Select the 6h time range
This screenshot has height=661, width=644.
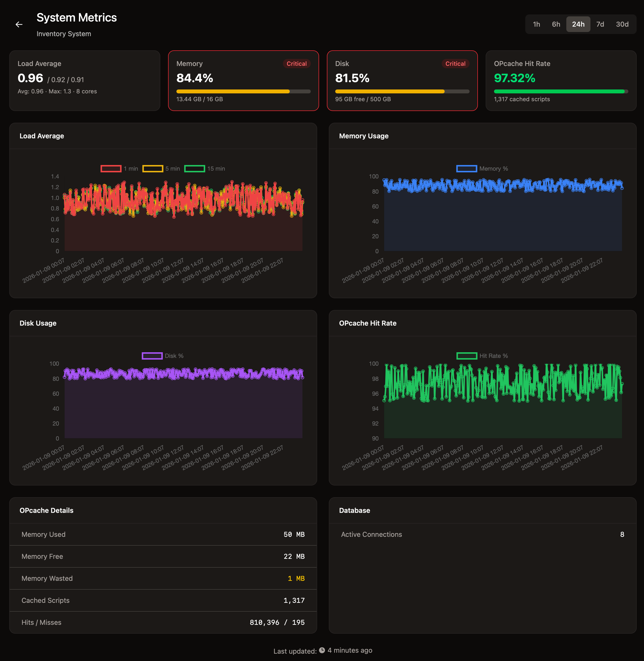556,24
